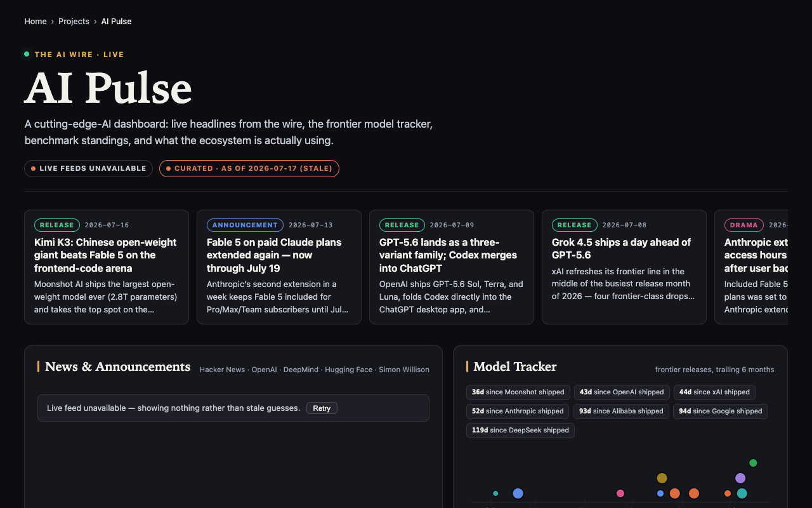Select the 119d since DeepSeek shipped chip
The width and height of the screenshot is (812, 508).
(520, 431)
